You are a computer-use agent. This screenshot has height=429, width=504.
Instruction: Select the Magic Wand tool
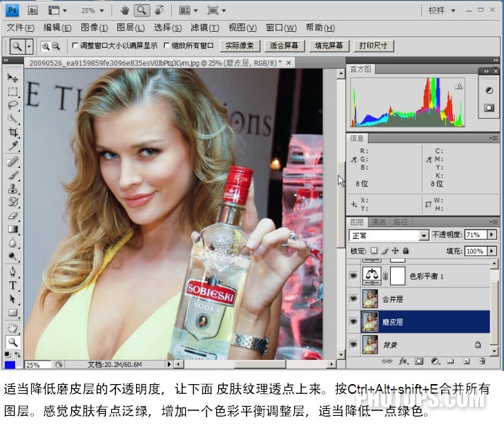point(12,119)
